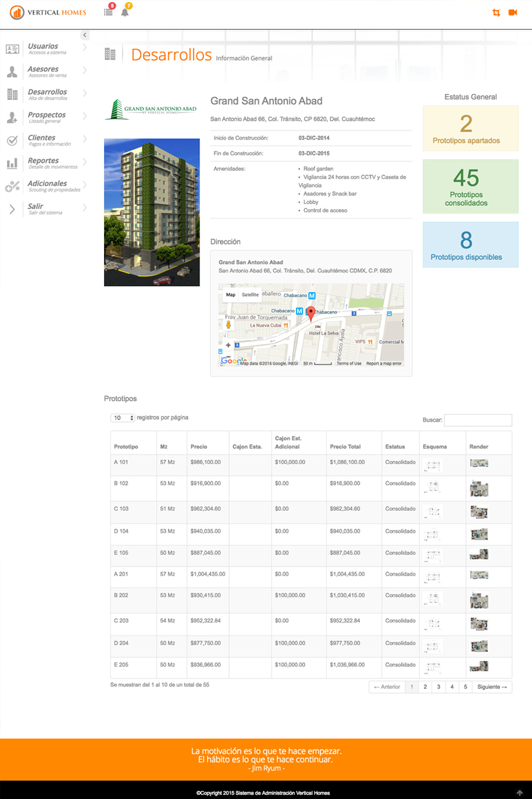Click the Prospectos add-person icon
This screenshot has width=532, height=799.
click(12, 118)
